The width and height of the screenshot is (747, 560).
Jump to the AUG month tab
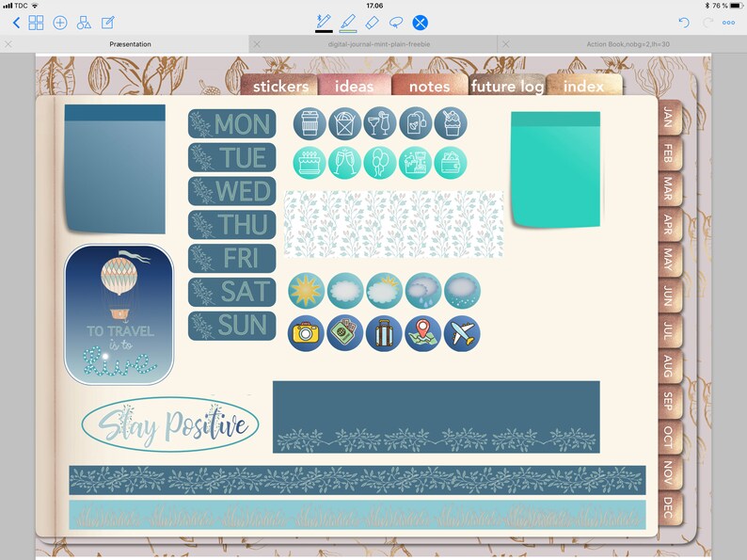click(670, 366)
